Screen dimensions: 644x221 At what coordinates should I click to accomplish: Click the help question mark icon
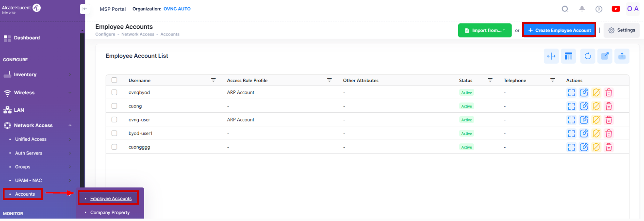tap(599, 9)
